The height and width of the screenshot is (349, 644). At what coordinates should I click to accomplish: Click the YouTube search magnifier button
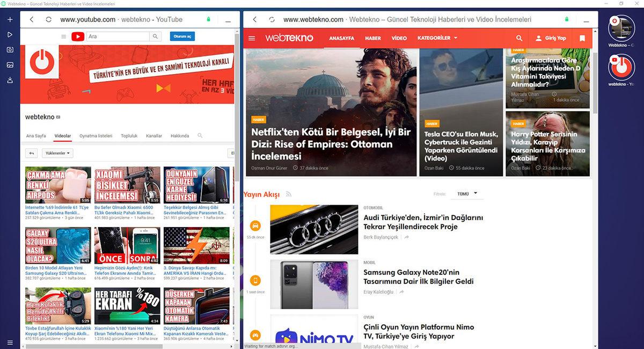(x=156, y=36)
